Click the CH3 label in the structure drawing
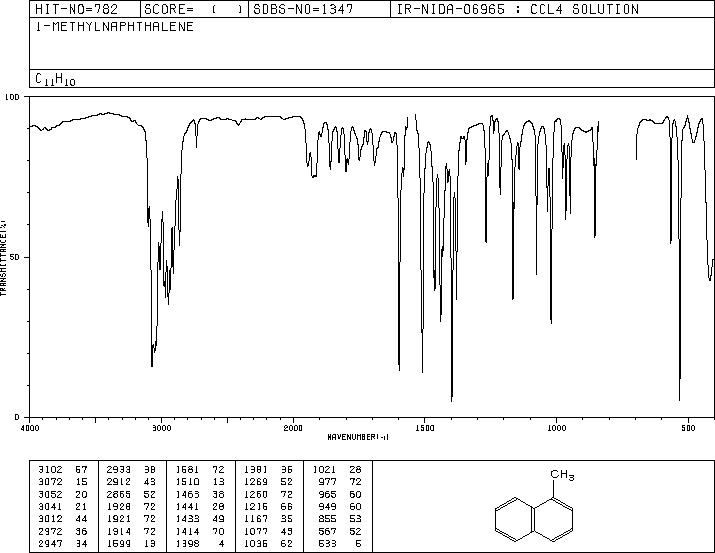 562,475
